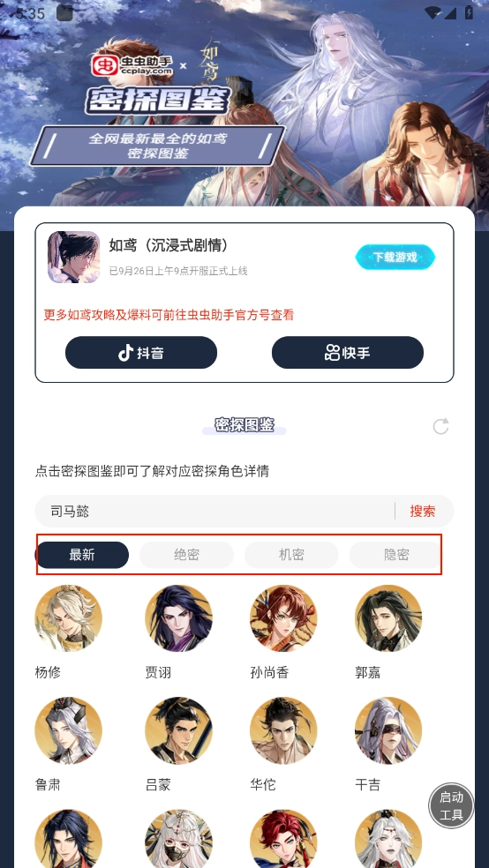489x868 pixels.
Task: Select 孙尚香 character portrait
Action: pos(283,618)
